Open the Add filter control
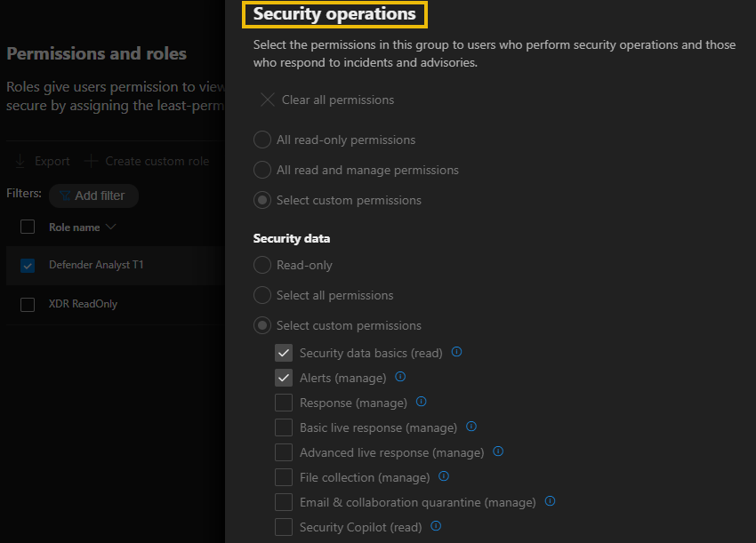Viewport: 756px width, 543px height. (92, 196)
